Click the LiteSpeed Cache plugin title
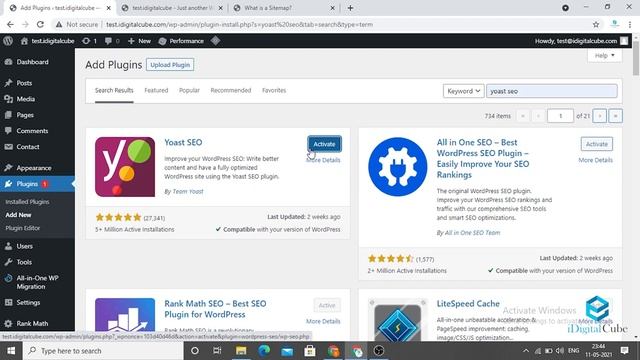The height and width of the screenshot is (360, 640). tap(468, 304)
